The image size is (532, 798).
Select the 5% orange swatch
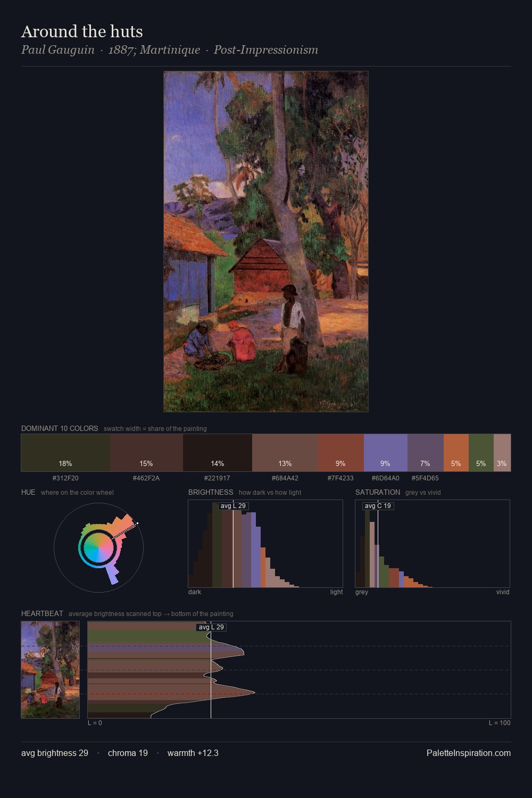(456, 453)
